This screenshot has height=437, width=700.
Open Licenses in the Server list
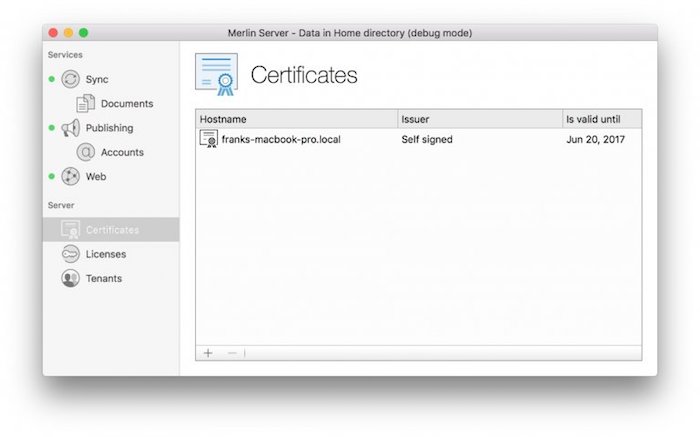106,254
